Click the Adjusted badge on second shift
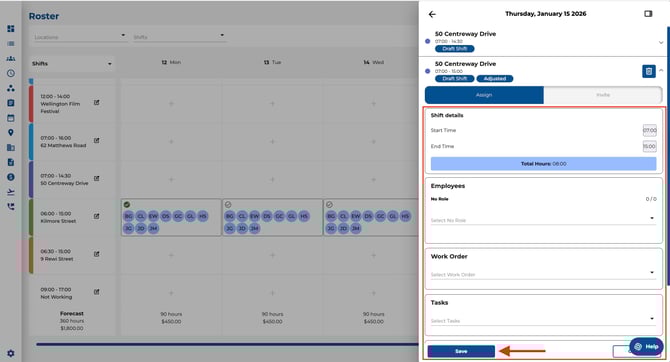The image size is (670, 362). [495, 79]
